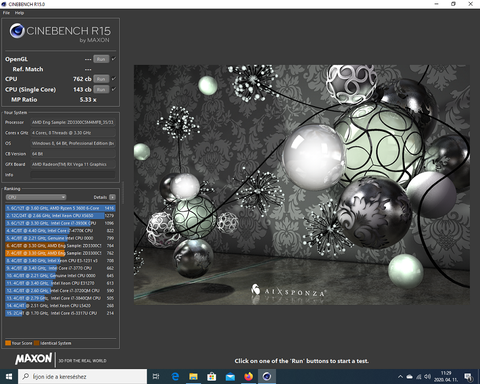Toggle the CPU Single Core checkbox
This screenshot has height=384, width=480.
point(114,89)
